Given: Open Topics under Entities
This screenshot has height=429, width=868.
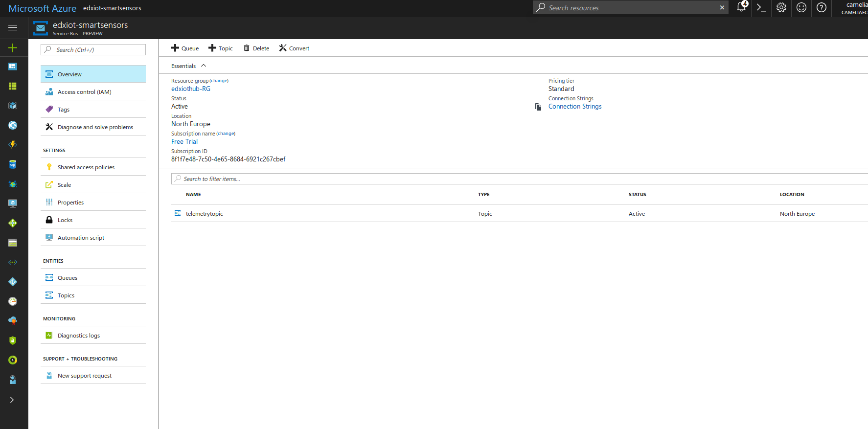Looking at the screenshot, I should point(93,295).
